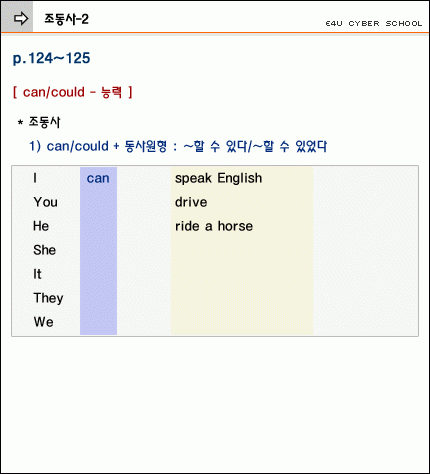Click the arrow icon in header
This screenshot has height=474, width=430.
[21, 18]
